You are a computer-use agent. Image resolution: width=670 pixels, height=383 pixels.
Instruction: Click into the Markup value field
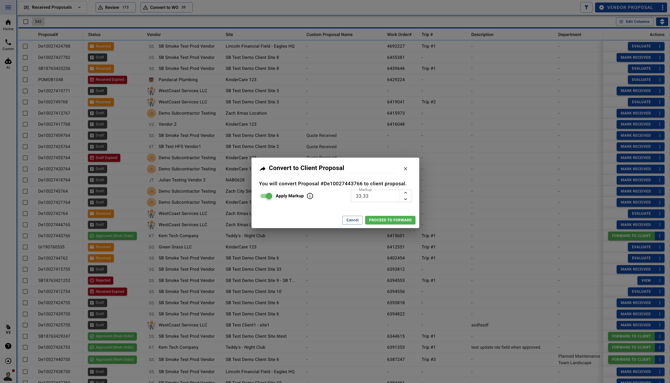pyautogui.click(x=375, y=196)
